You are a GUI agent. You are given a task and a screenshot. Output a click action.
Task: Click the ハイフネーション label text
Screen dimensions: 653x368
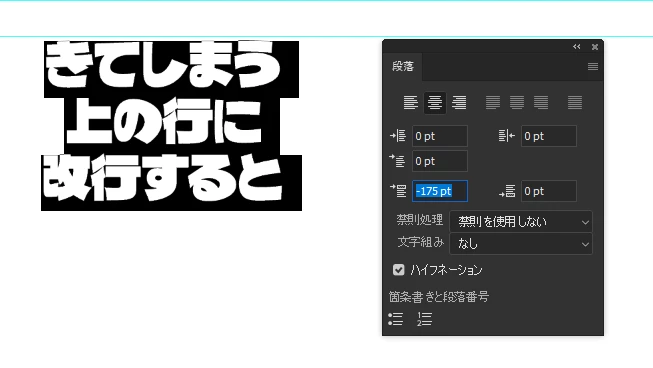[446, 270]
